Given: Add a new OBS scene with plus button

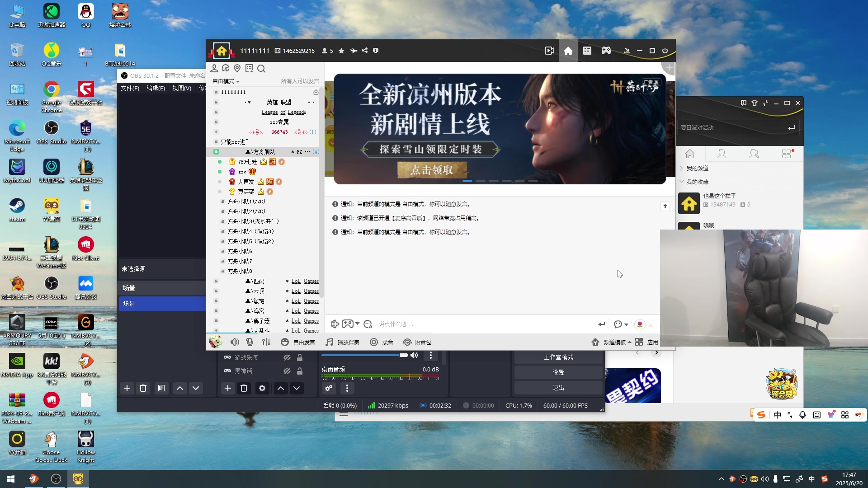Looking at the screenshot, I should pos(127,388).
